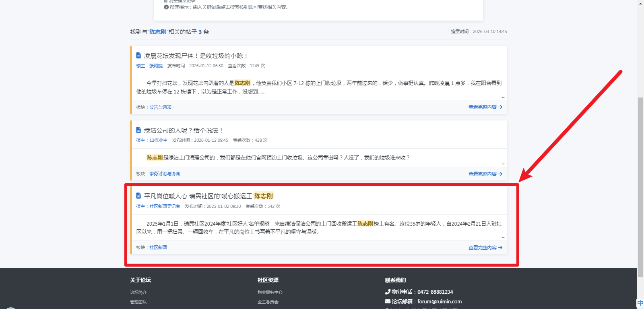Image resolution: width=644 pixels, height=309 pixels.
Task: Open post 平凡岗位暖人心 瑞民社区的暖心搬运工
Action: pos(208,196)
